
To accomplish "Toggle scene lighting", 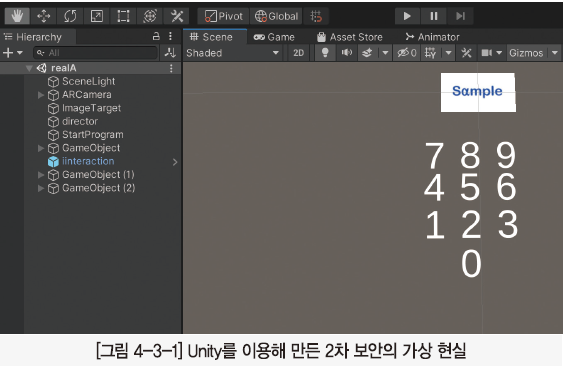I will coord(325,53).
